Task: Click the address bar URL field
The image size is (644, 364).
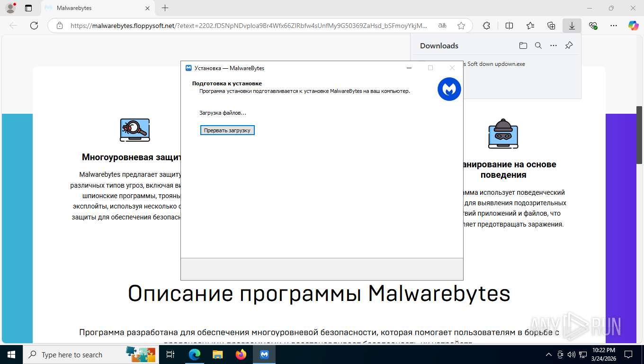Action: 249,26
